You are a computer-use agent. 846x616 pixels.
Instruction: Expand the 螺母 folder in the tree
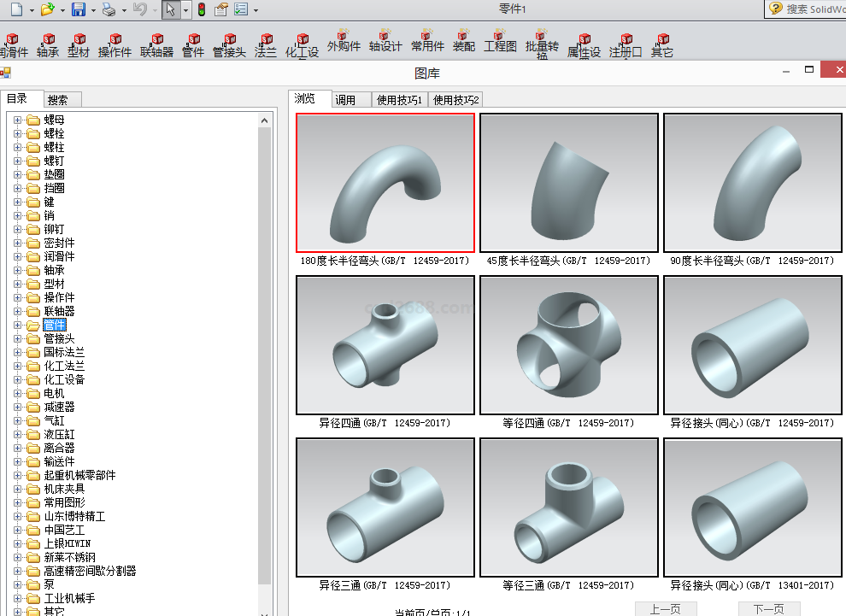tap(17, 120)
